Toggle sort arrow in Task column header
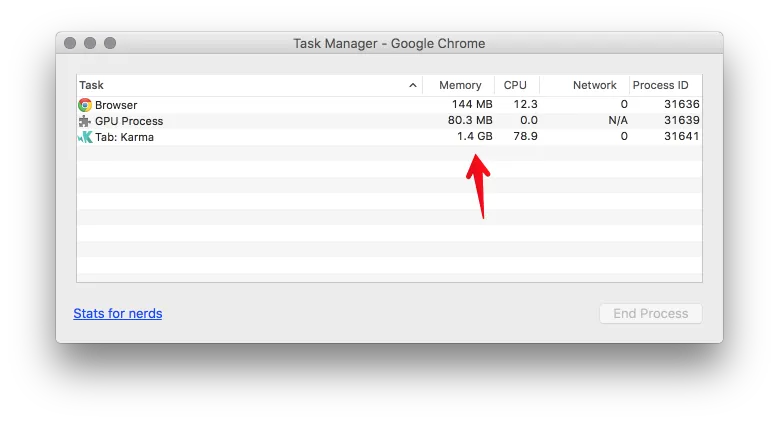The image size is (779, 423). [x=413, y=86]
